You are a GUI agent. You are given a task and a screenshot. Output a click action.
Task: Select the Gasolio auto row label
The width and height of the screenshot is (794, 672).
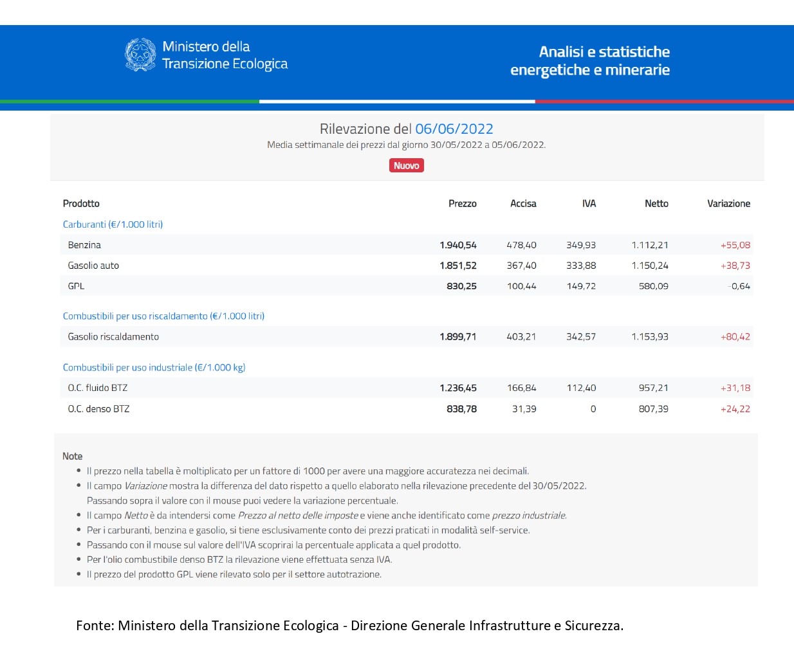pos(93,266)
